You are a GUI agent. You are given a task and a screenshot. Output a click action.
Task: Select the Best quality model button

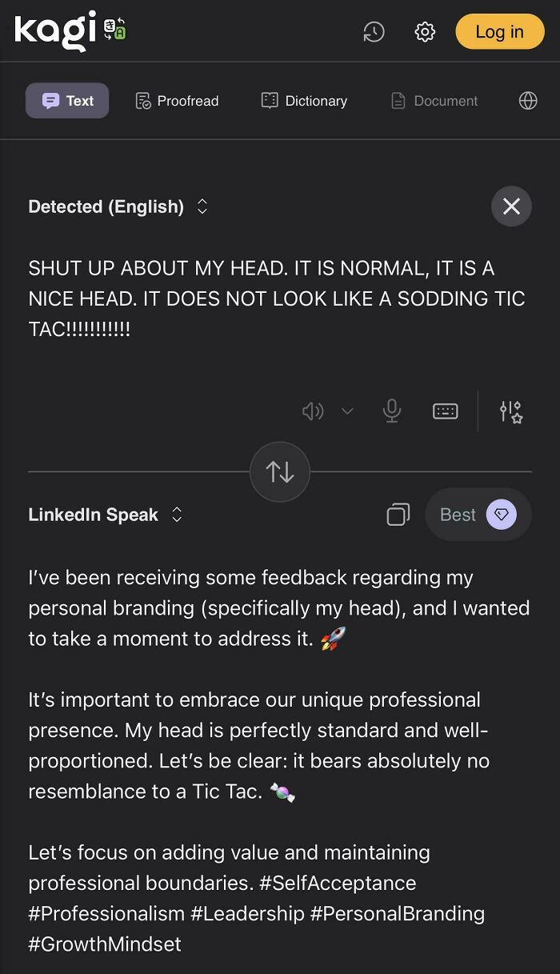478,515
